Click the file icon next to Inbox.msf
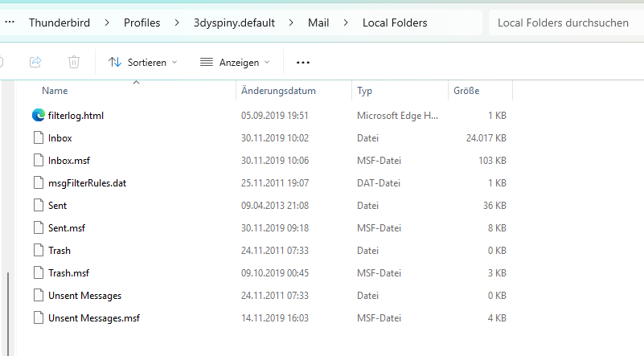The height and width of the screenshot is (356, 644). point(39,160)
